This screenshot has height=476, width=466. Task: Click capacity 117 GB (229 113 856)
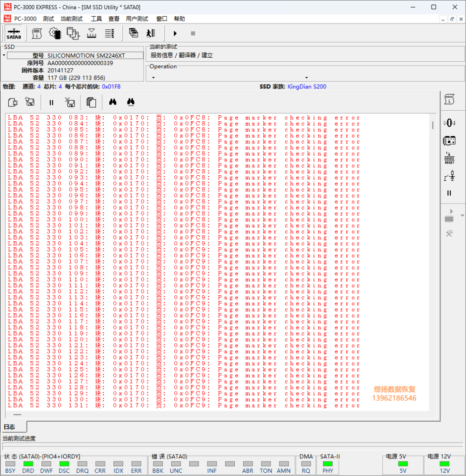76,78
